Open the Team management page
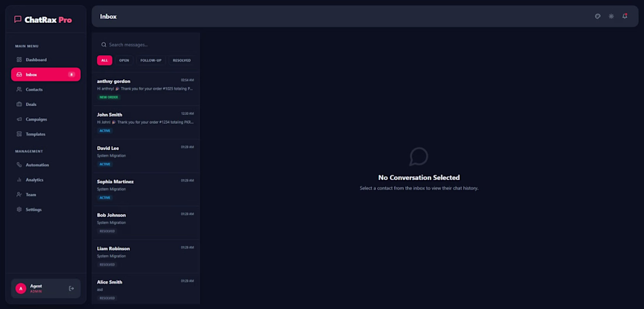 (x=46, y=195)
